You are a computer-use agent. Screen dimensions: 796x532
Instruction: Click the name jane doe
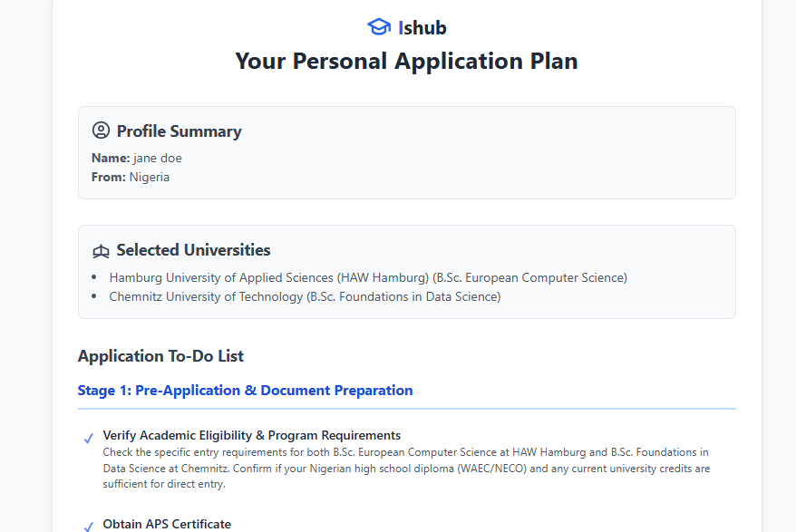tap(157, 158)
